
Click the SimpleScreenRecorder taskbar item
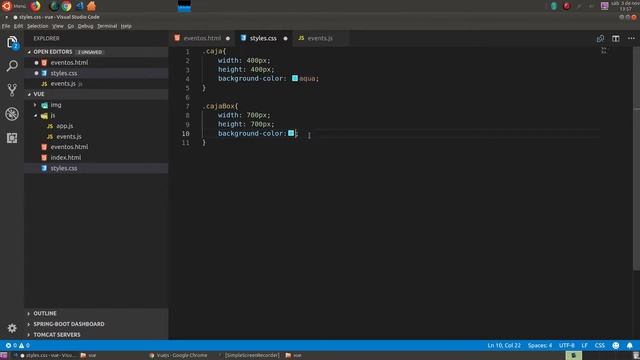coord(250,356)
